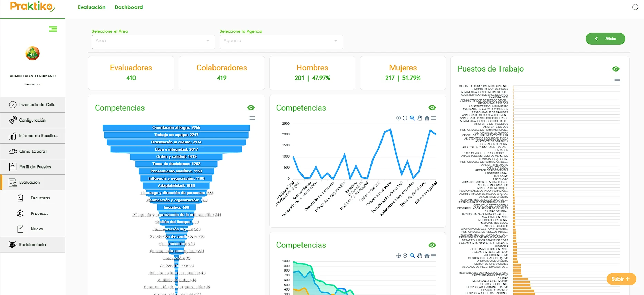
Task: Toggle eye on line Competencias chart
Action: 432,108
